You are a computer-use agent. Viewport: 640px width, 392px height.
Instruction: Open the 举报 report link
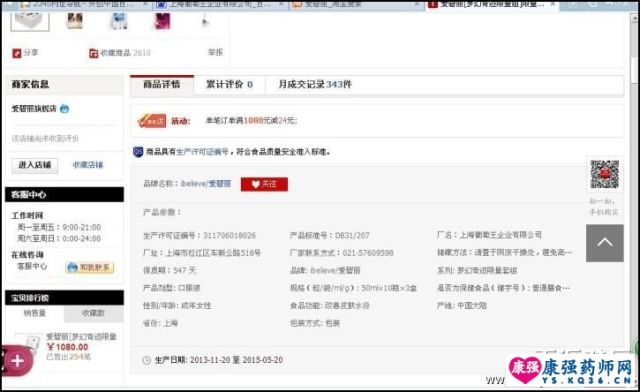click(x=215, y=52)
